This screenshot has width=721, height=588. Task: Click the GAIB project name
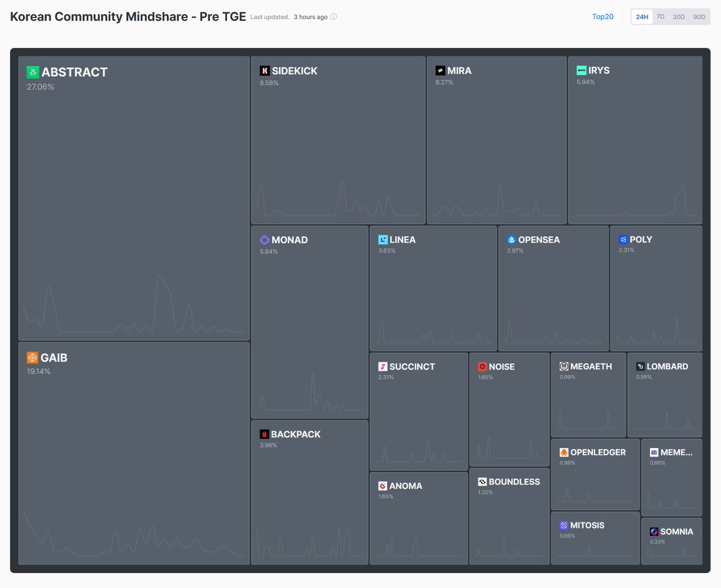point(54,358)
